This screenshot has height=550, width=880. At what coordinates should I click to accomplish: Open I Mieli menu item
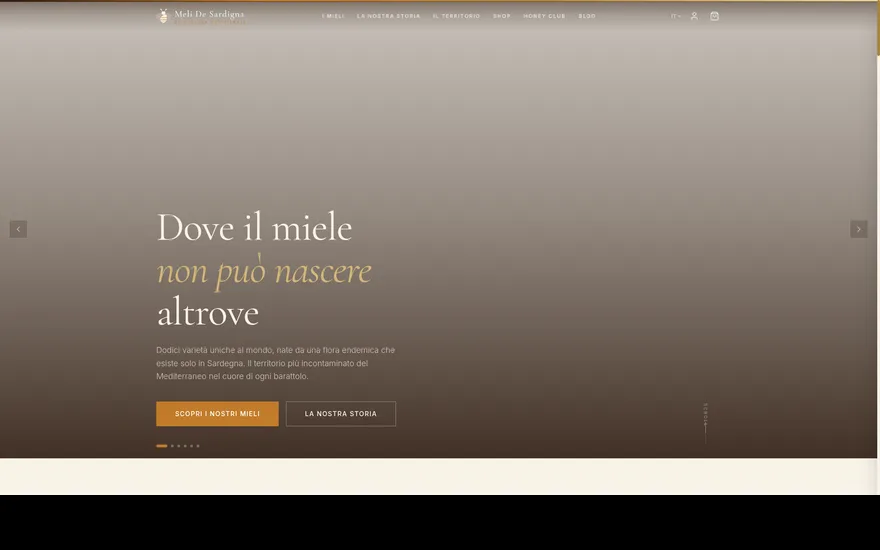[333, 16]
